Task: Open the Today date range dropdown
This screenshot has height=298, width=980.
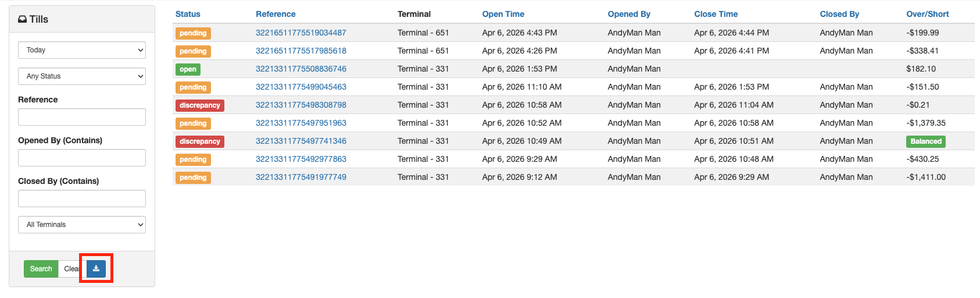Action: 82,50
